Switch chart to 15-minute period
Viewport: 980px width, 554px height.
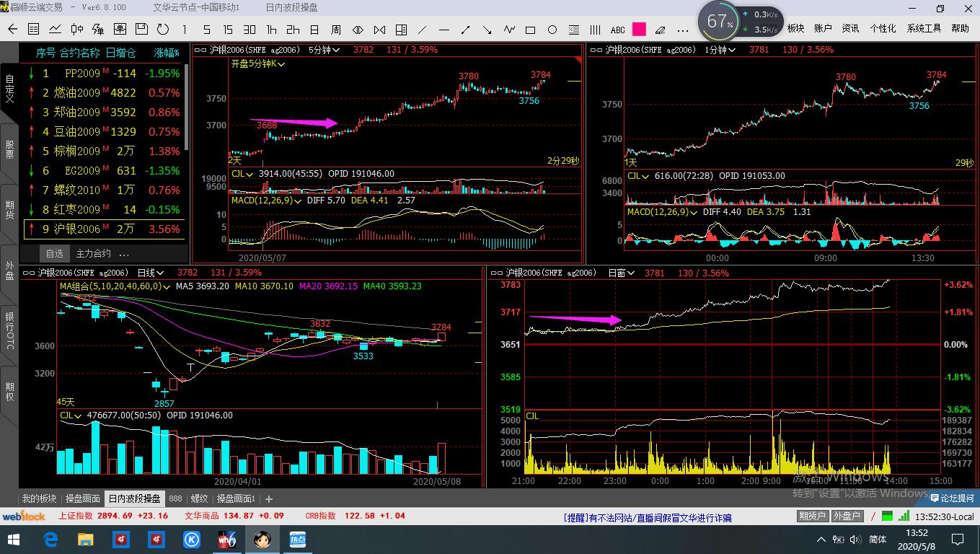(x=228, y=30)
